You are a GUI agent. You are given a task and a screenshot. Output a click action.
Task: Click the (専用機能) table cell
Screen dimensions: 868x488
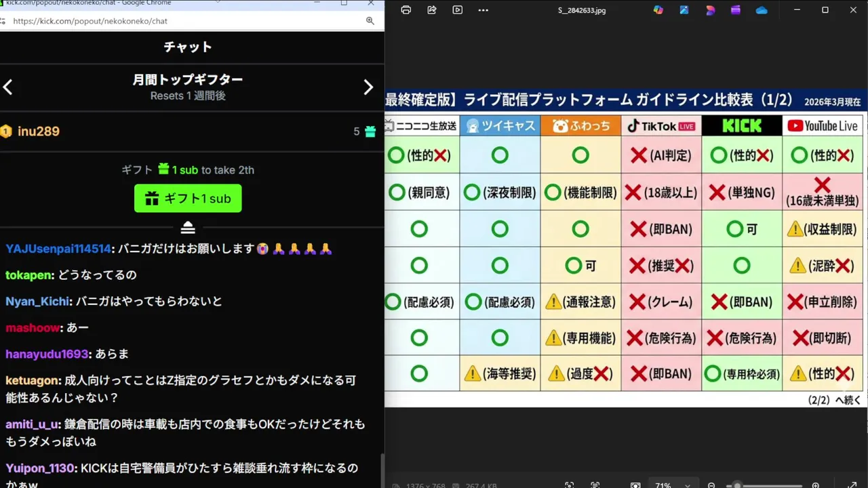580,338
